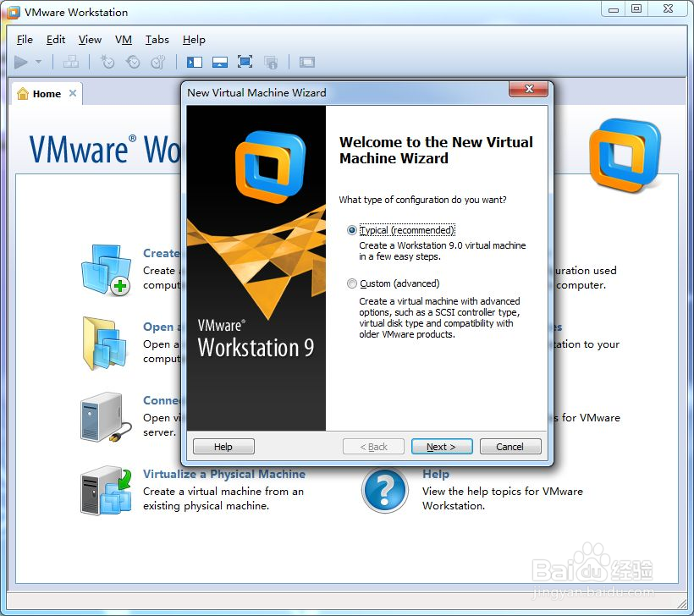
Task: Maximize the VMware Workstation window
Action: [636, 9]
